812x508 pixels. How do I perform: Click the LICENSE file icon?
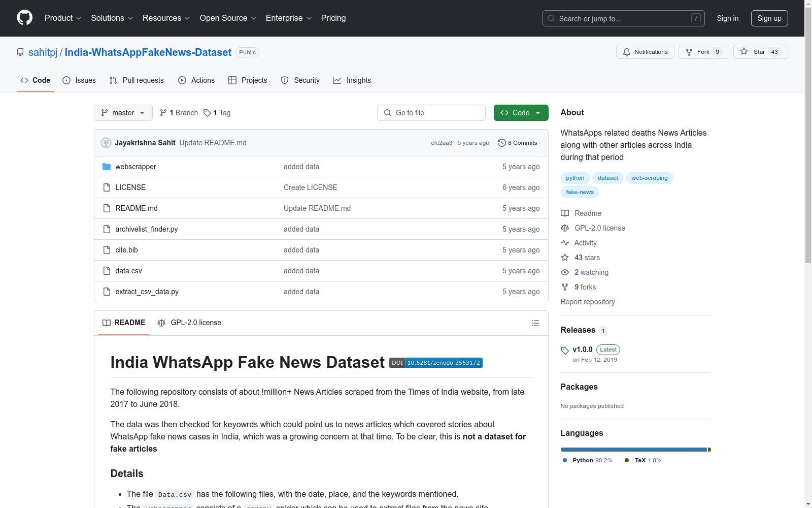107,187
